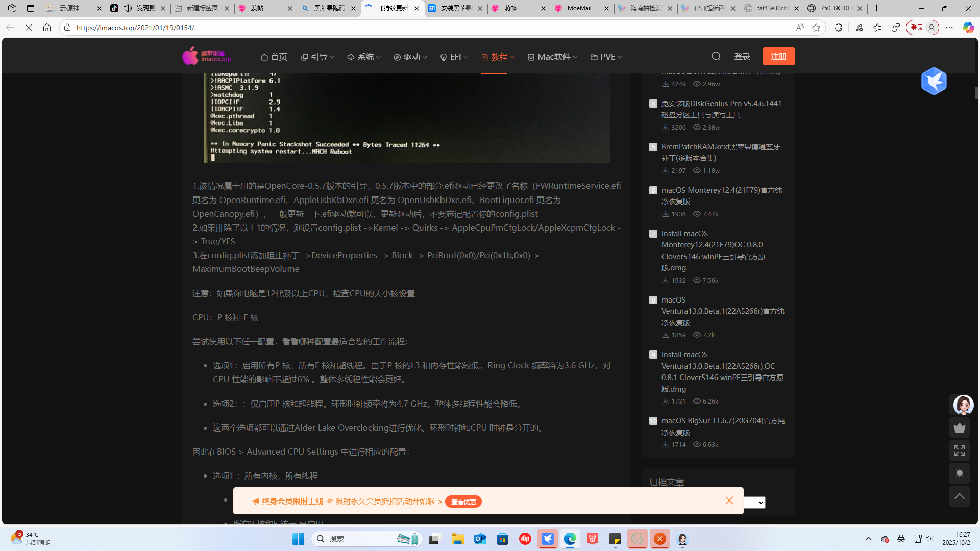Click the blue bird floating icon
The image size is (980, 551).
click(x=934, y=81)
